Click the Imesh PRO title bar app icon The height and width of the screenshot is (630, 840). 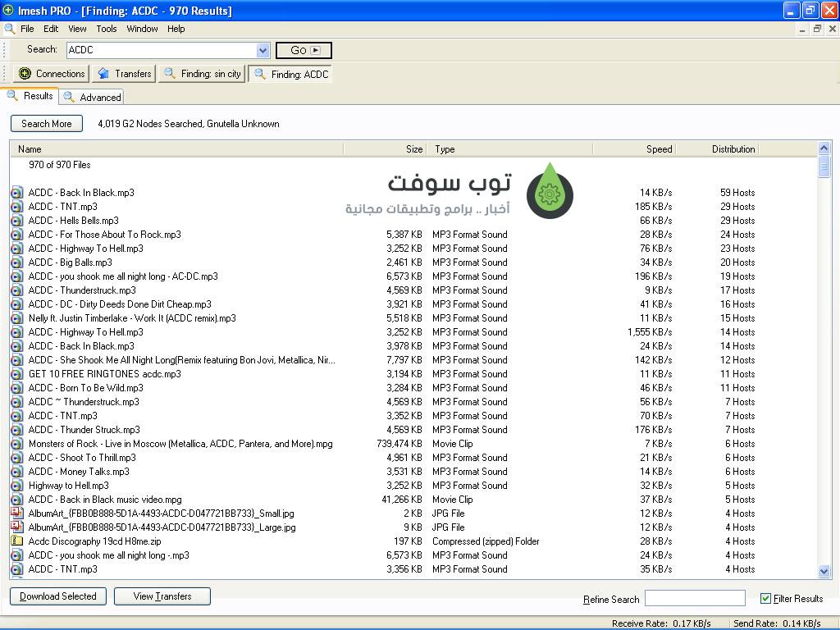(x=8, y=10)
